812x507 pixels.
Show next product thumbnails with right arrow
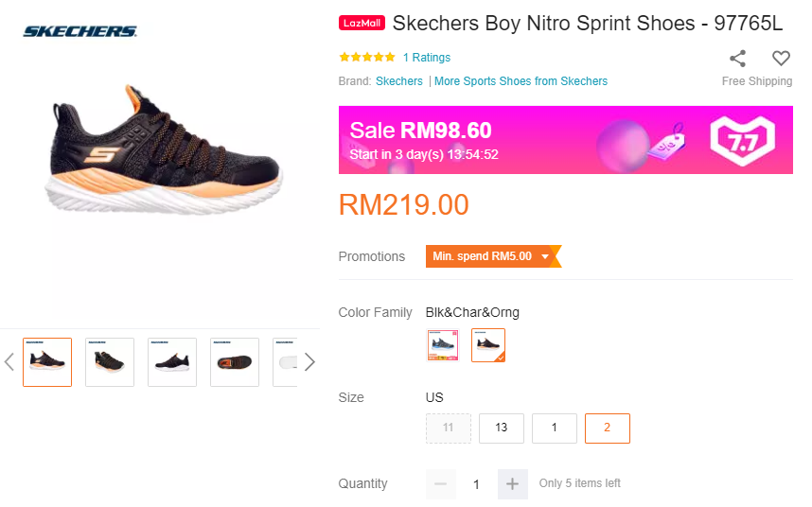click(x=309, y=361)
